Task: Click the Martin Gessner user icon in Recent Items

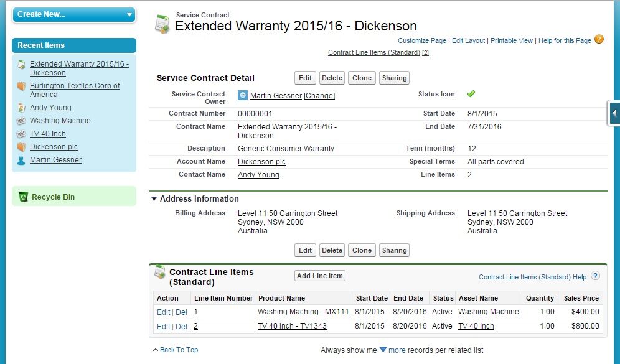Action: tap(21, 160)
